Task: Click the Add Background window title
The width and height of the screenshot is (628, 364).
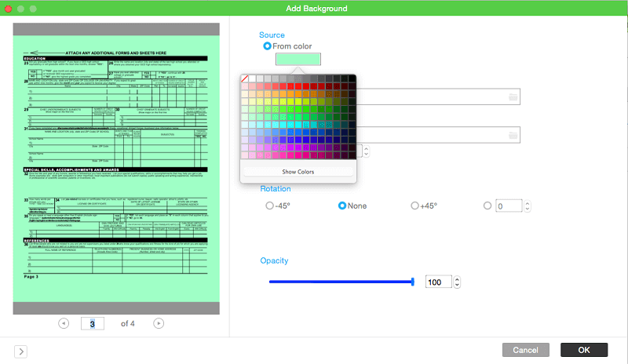Action: [x=316, y=9]
